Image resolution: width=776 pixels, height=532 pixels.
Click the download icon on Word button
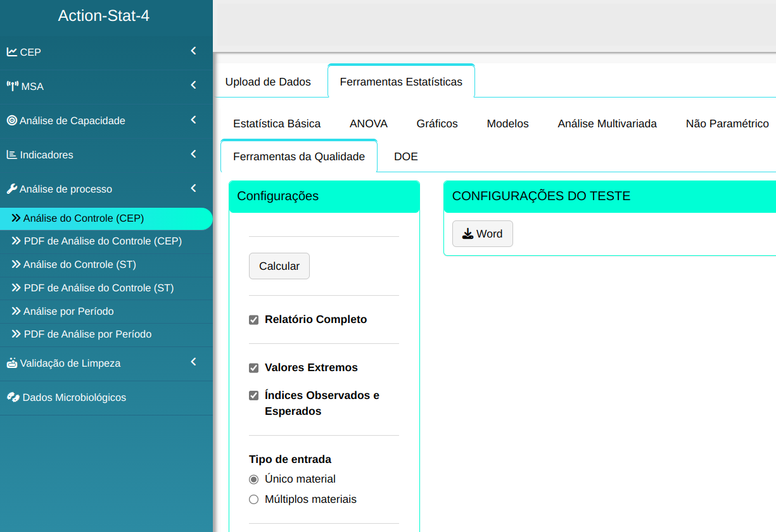point(468,234)
